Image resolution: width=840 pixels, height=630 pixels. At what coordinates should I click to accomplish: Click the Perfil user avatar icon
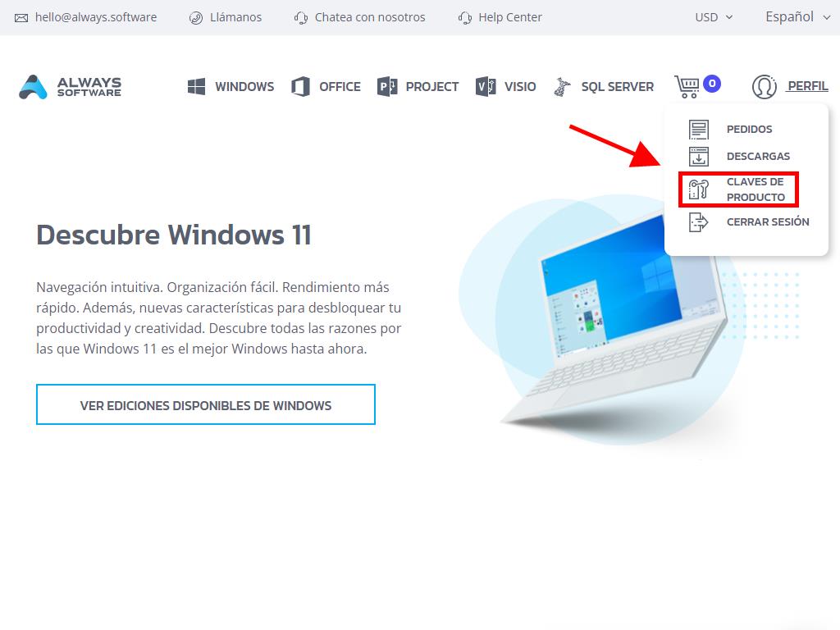tap(764, 87)
